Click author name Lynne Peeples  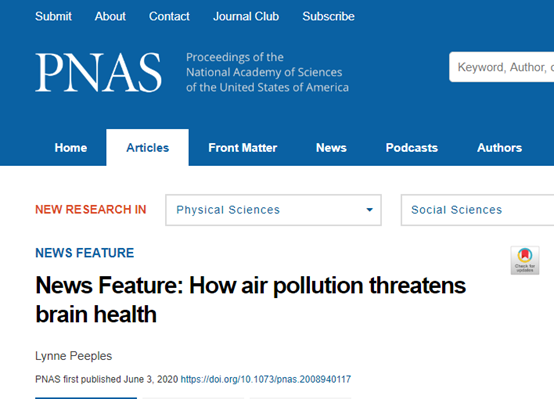(x=73, y=356)
